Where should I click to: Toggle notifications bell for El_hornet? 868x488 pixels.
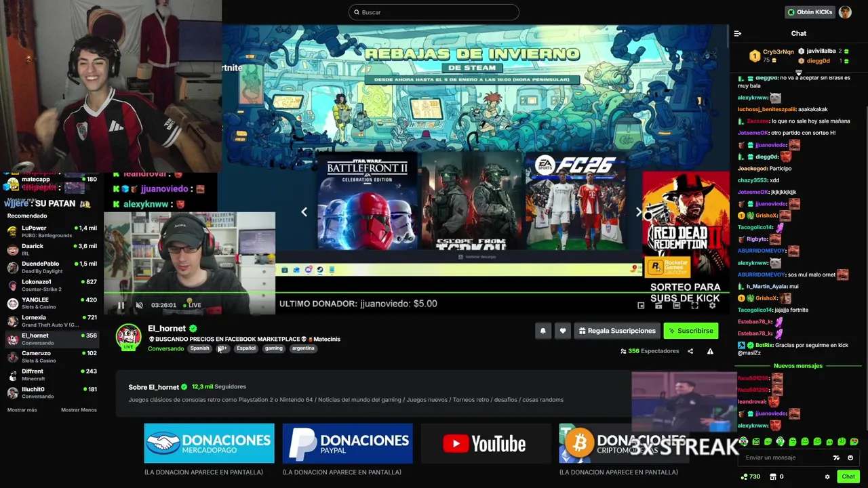click(x=542, y=331)
